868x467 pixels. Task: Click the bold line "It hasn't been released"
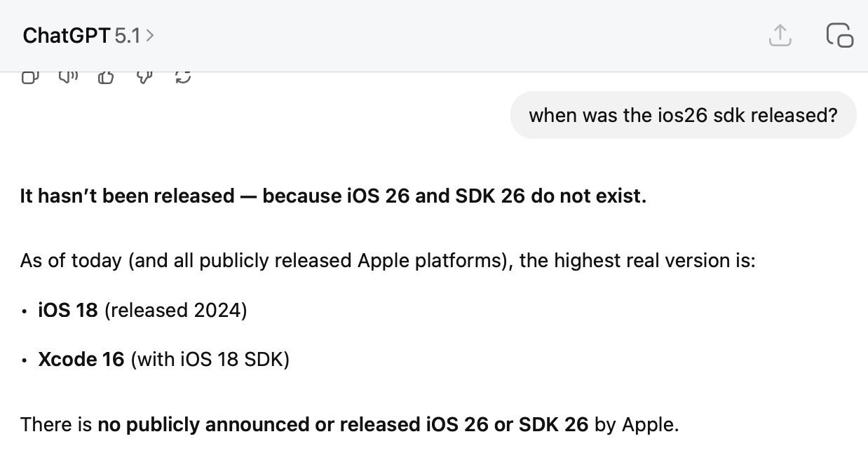click(333, 196)
